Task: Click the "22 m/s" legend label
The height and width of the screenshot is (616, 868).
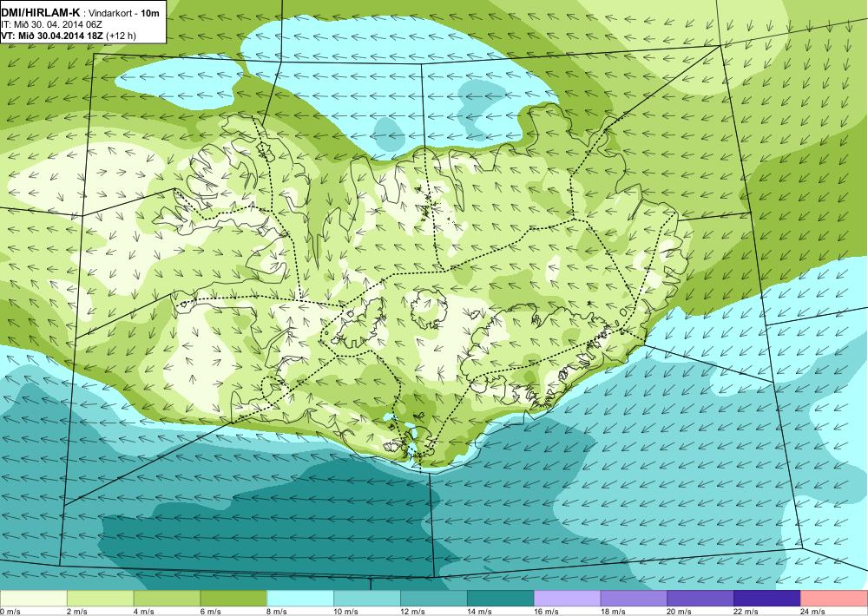Action: (746, 612)
